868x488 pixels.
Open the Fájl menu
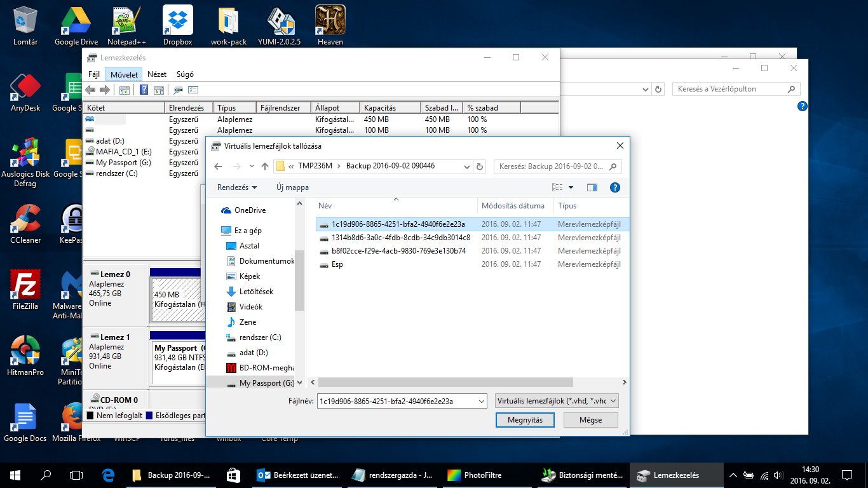[94, 74]
